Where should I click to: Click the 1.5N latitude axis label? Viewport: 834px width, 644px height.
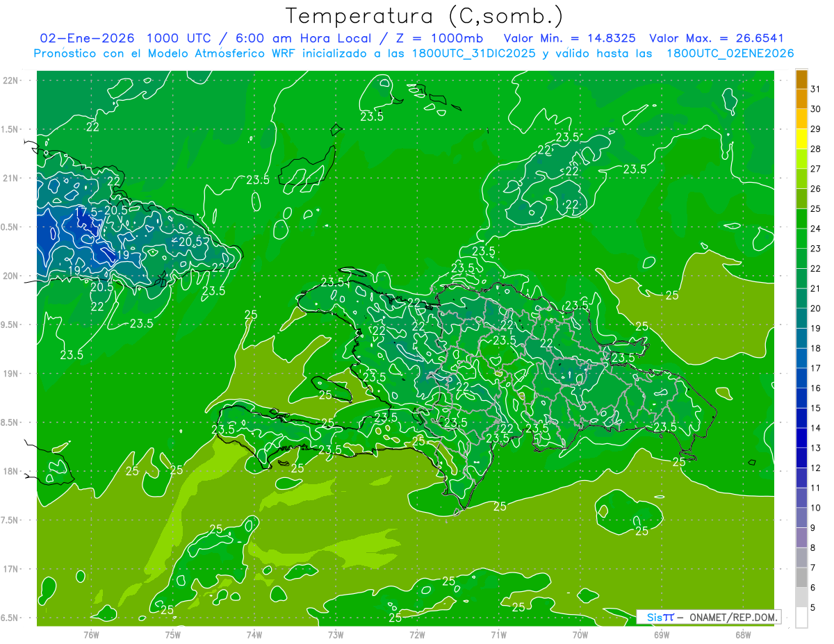(x=10, y=129)
